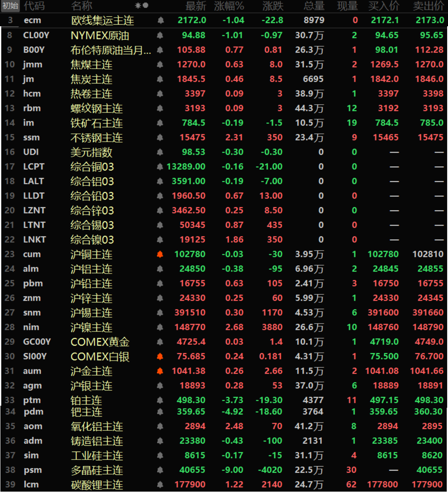Sort by the 总量 column header

(314, 6)
